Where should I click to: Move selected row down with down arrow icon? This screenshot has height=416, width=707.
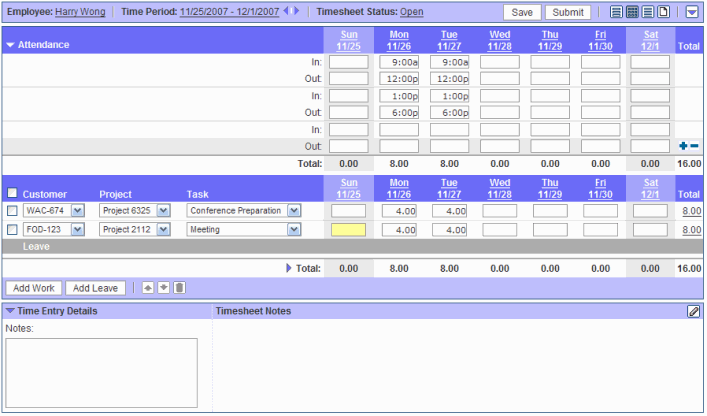(164, 288)
